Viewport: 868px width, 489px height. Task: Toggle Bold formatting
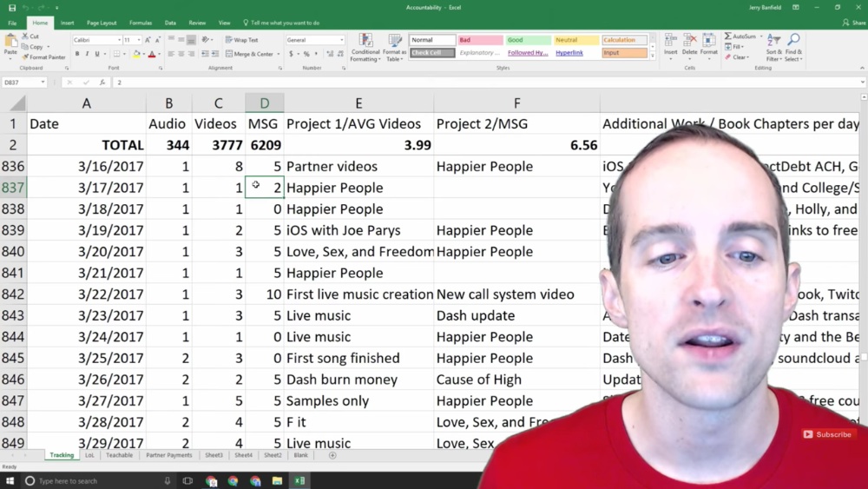(x=77, y=54)
